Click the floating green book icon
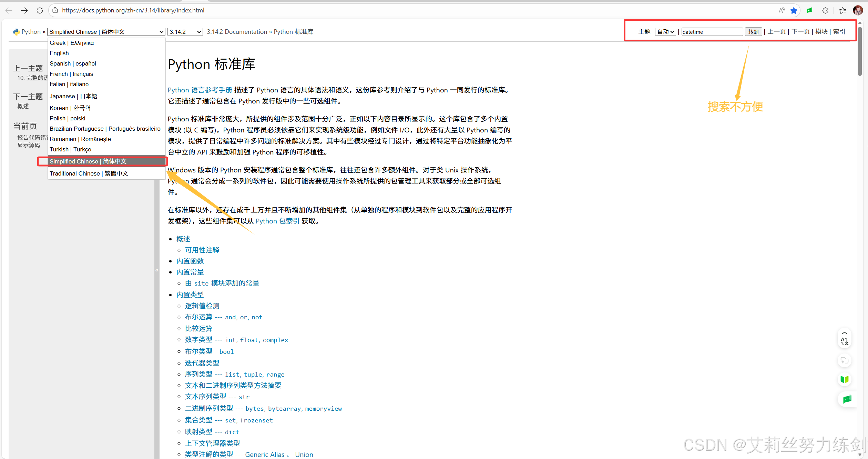868x459 pixels. pos(844,379)
